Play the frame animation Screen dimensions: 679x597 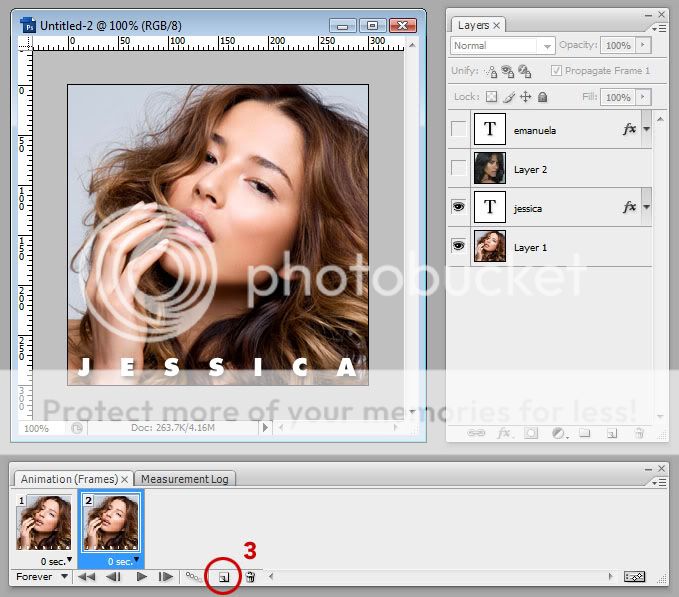point(141,577)
